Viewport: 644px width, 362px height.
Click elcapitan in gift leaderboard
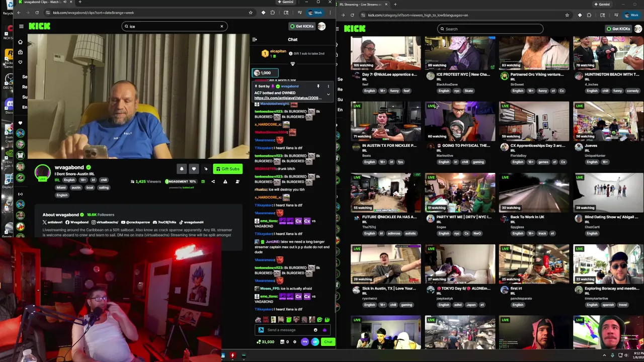point(278,51)
